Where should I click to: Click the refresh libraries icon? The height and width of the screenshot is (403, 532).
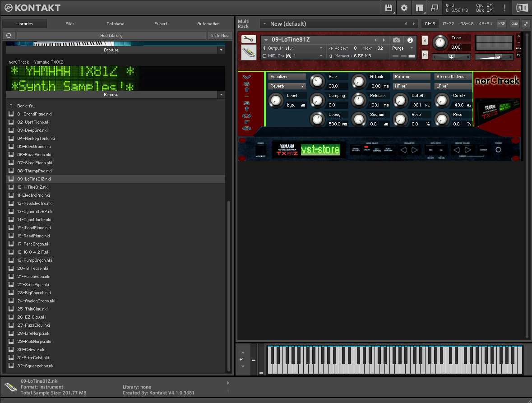[x=9, y=35]
